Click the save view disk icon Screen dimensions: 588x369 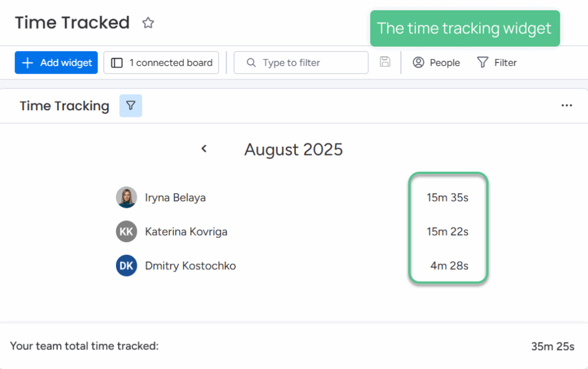point(385,62)
